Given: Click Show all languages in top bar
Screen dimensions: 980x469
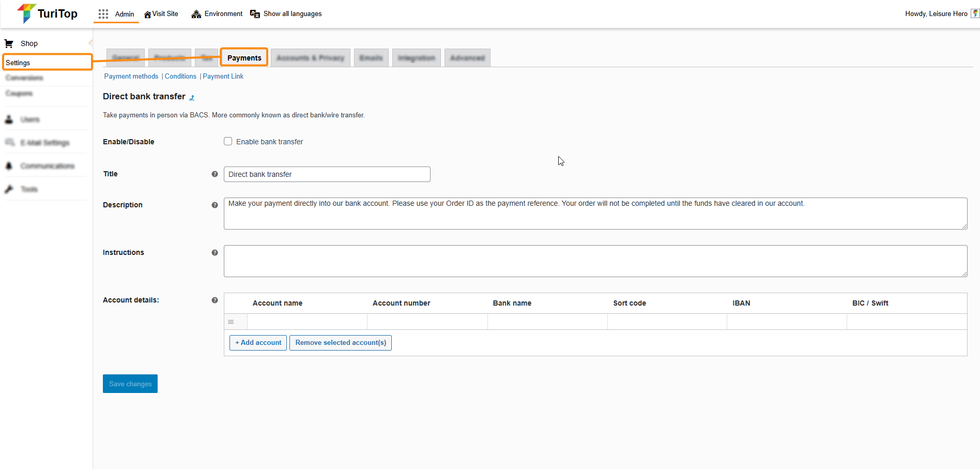Looking at the screenshot, I should pyautogui.click(x=292, y=14).
